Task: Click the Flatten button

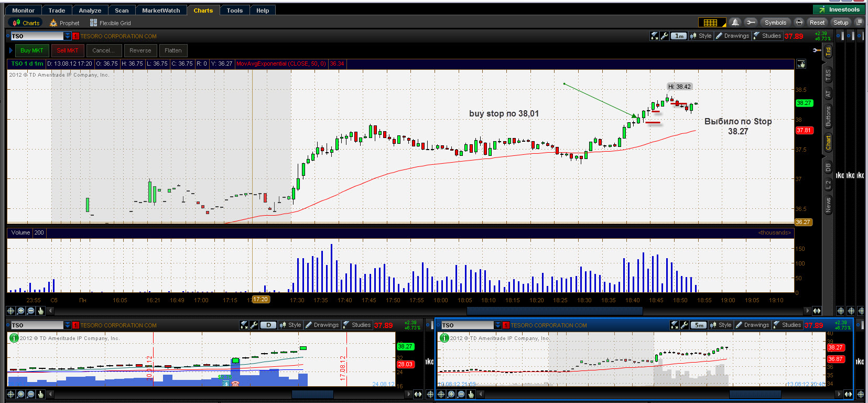Action: click(x=173, y=50)
